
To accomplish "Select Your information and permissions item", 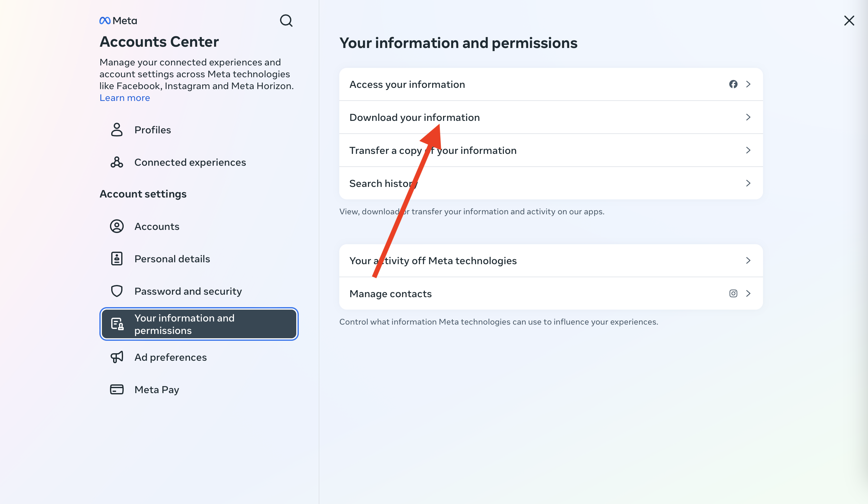I will (x=199, y=324).
